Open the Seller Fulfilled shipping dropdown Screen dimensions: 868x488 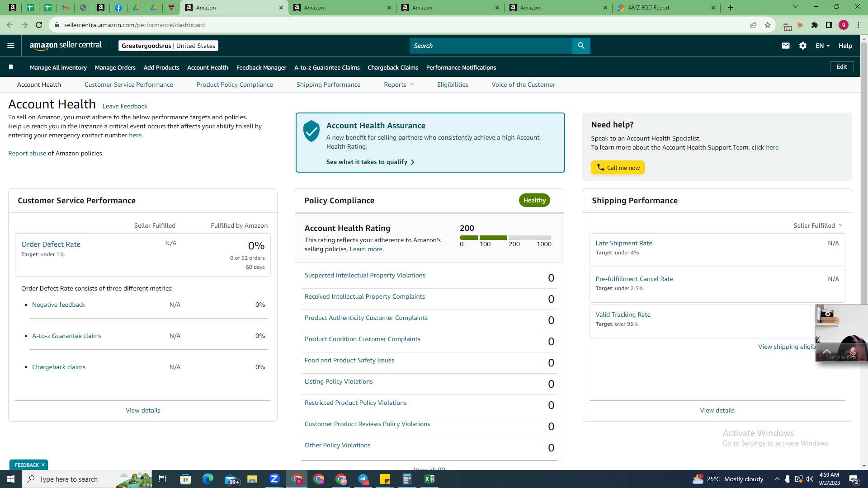(x=818, y=225)
